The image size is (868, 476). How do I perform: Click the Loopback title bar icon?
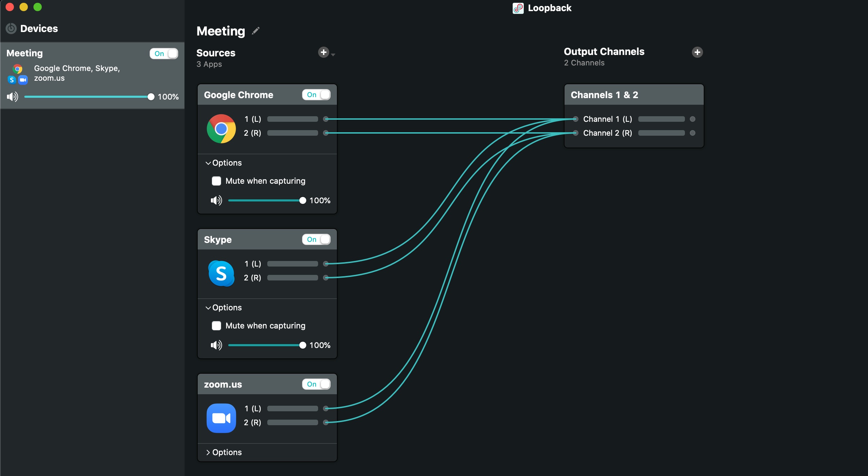(x=518, y=8)
